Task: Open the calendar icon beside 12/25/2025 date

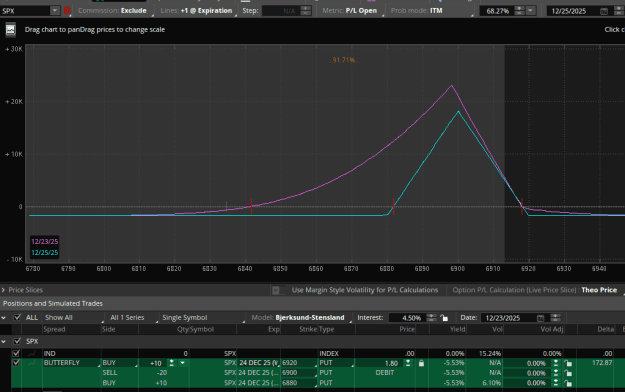Action: click(x=604, y=11)
